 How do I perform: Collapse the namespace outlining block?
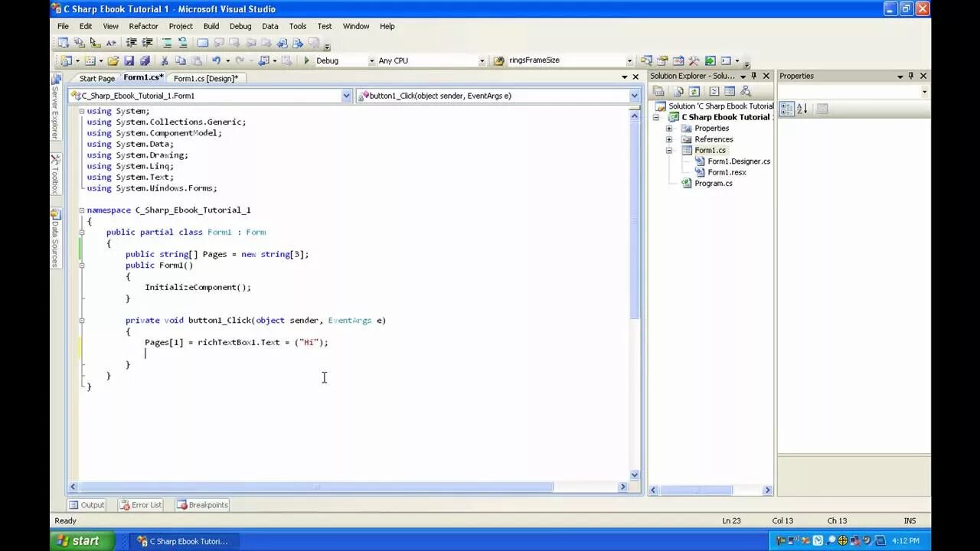(x=82, y=210)
